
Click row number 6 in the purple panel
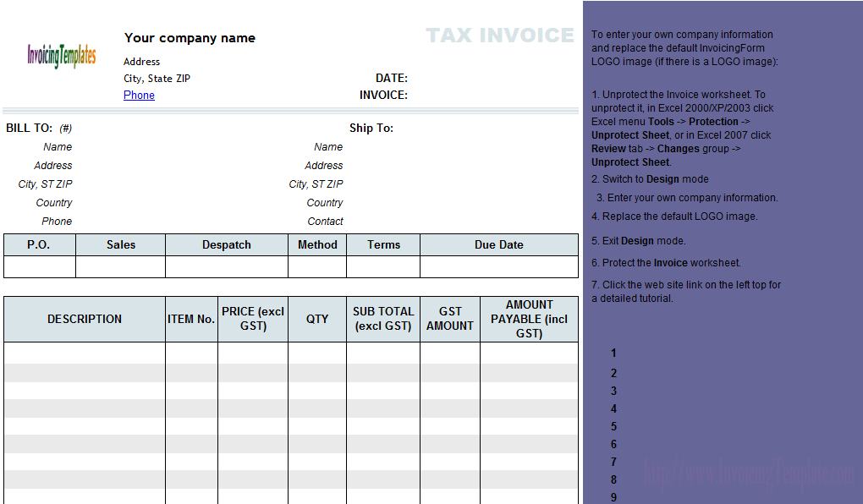(x=613, y=444)
